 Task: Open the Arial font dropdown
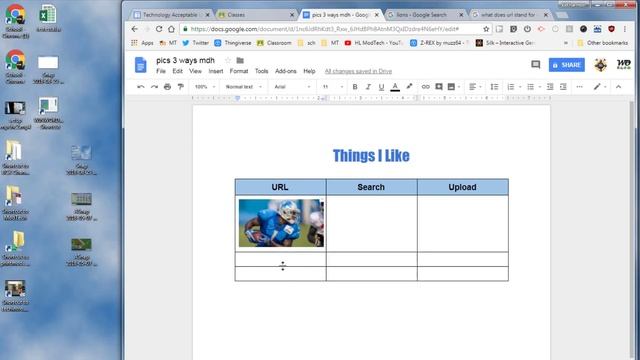click(x=292, y=87)
